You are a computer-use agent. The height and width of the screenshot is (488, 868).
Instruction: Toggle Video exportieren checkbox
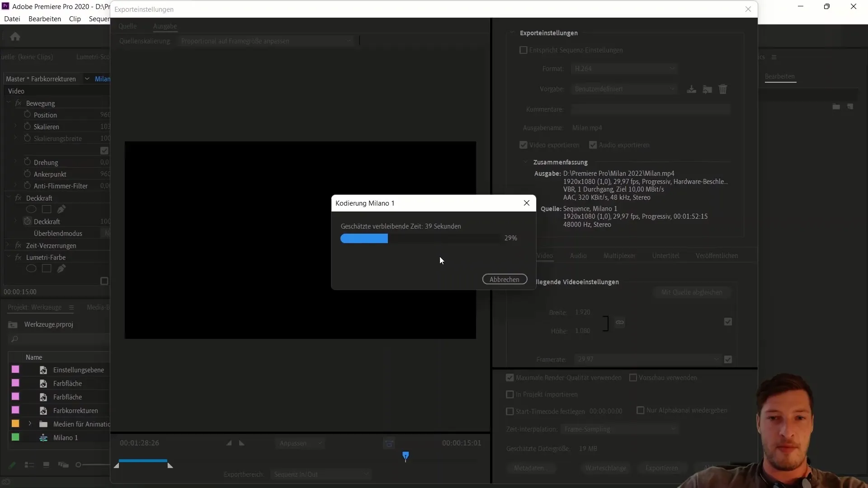(x=524, y=145)
